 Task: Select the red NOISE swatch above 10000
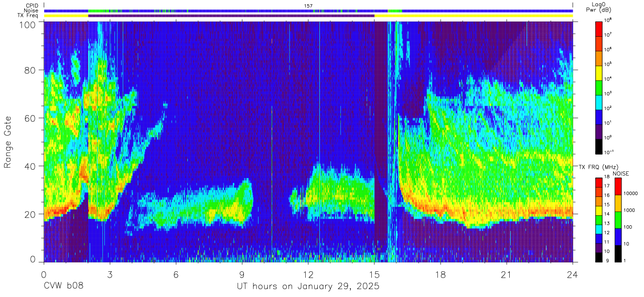coord(618,186)
